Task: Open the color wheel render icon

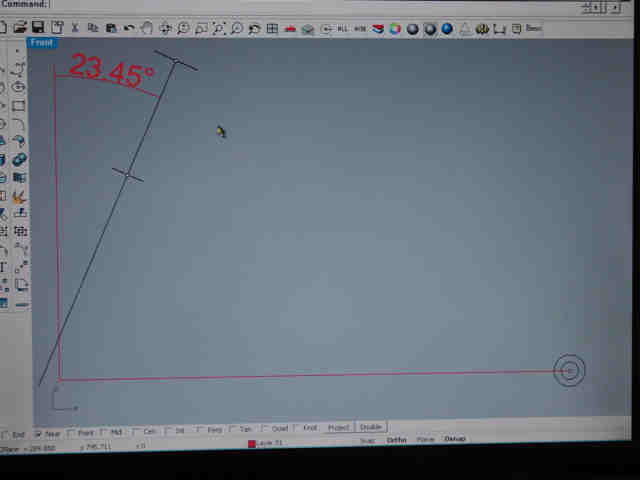Action: pyautogui.click(x=395, y=29)
